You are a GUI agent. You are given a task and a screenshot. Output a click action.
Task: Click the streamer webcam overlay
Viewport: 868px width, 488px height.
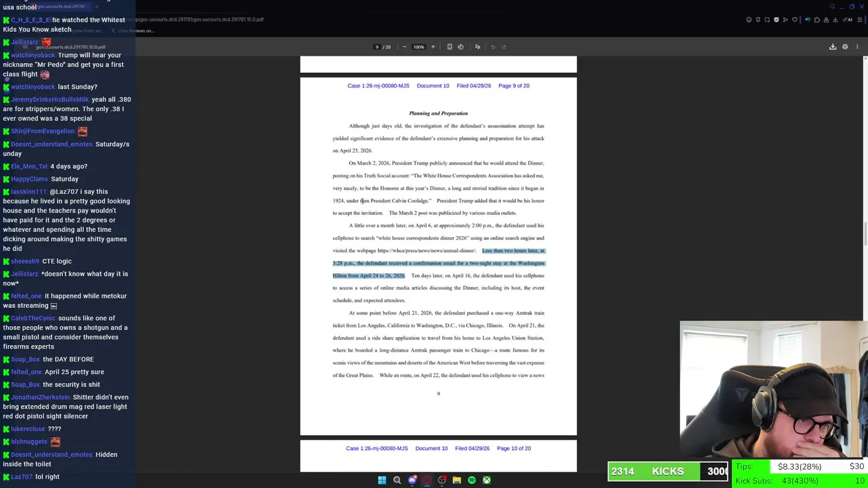tap(774, 390)
